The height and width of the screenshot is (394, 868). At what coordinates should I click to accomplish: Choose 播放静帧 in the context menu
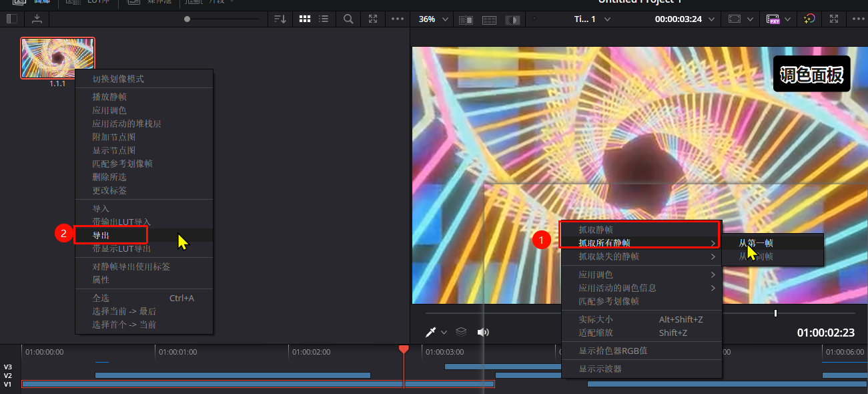[109, 97]
